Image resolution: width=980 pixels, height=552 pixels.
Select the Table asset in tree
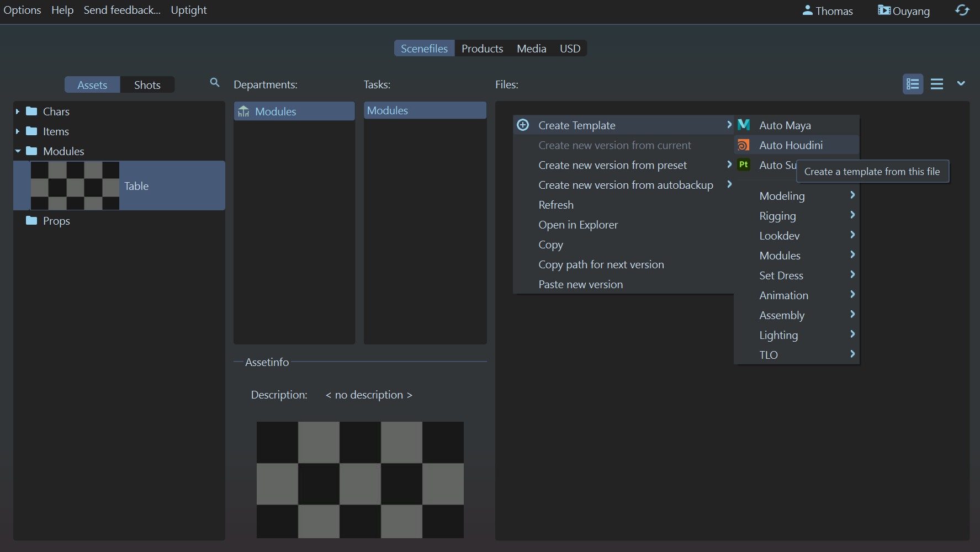pyautogui.click(x=136, y=186)
